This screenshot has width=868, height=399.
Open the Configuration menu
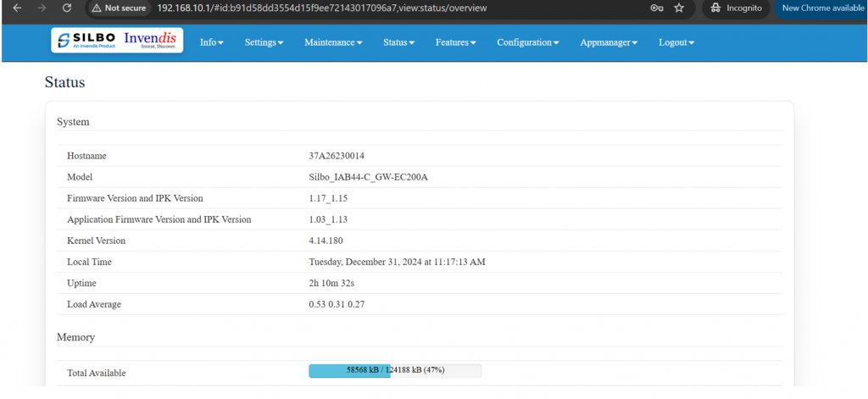[x=527, y=42]
